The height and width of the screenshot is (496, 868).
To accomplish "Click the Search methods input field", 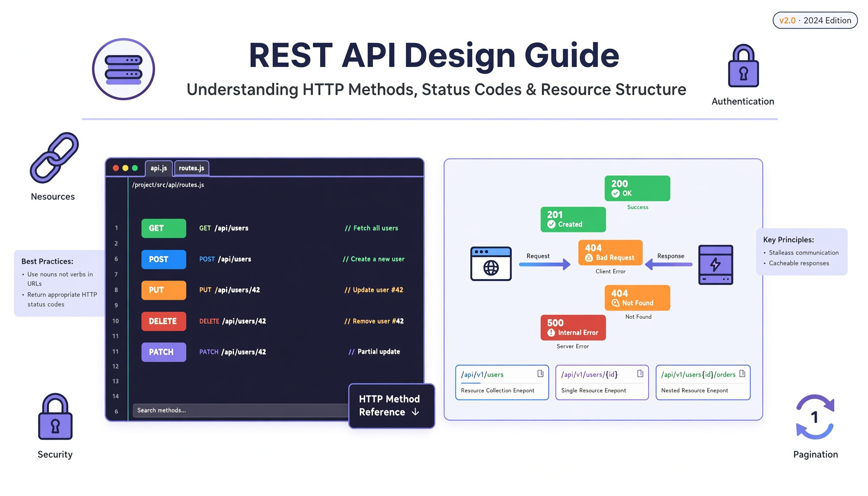I will pos(241,410).
